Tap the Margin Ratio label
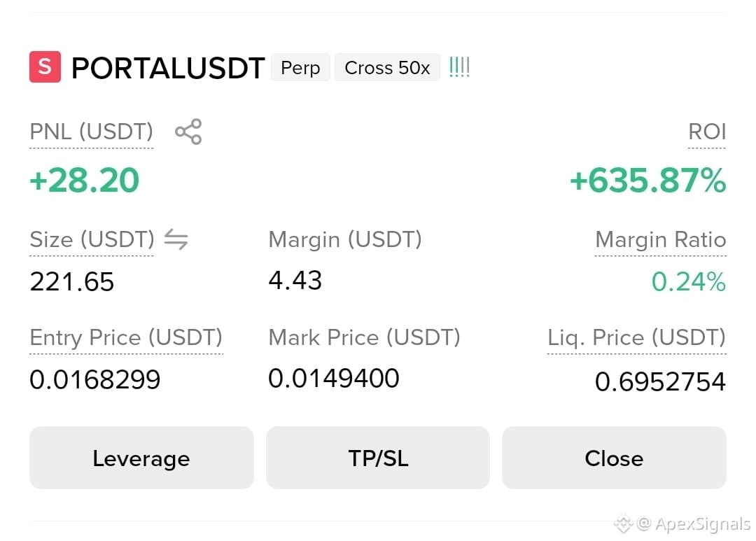 (661, 239)
